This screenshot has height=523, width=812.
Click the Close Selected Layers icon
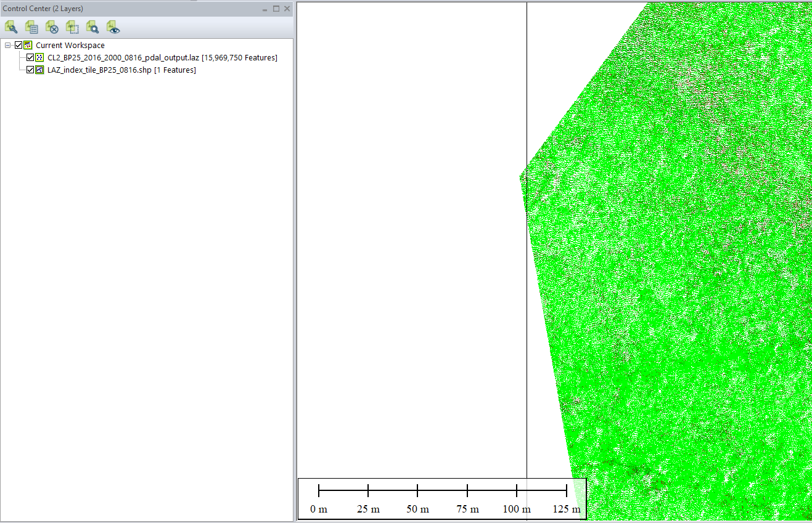(51, 27)
